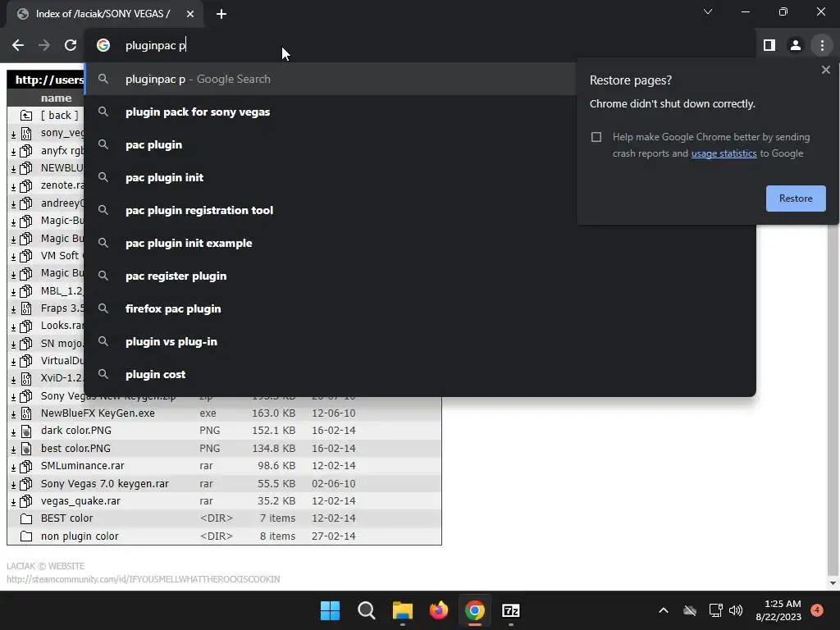Enable sending crash reports checkbox
The image size is (840, 630).
coord(596,137)
